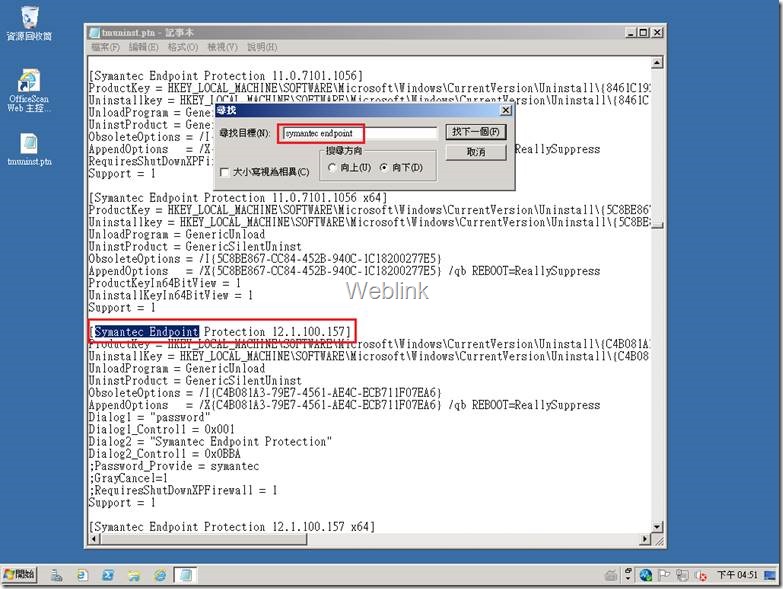The image size is (783, 589).
Task: Open the File menu in Notepad
Action: pos(105,47)
